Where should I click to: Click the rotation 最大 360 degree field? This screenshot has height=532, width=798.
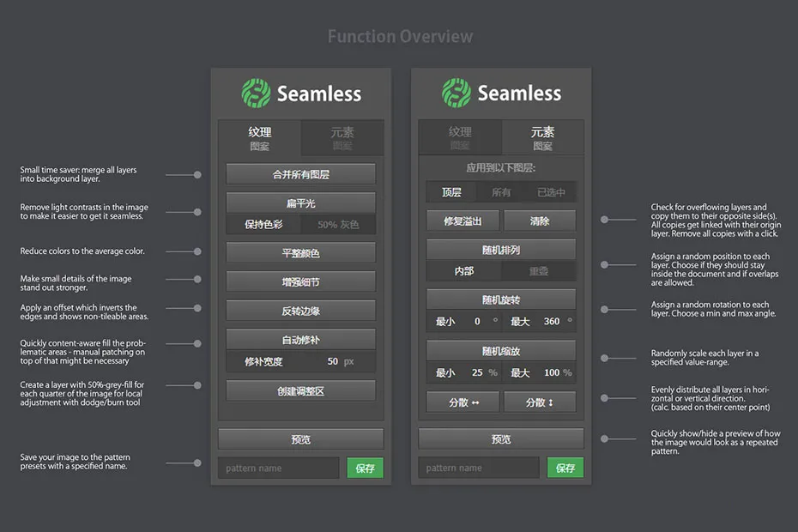point(539,321)
